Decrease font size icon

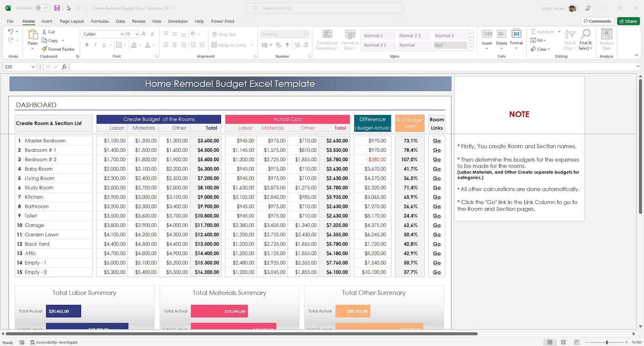(152, 34)
